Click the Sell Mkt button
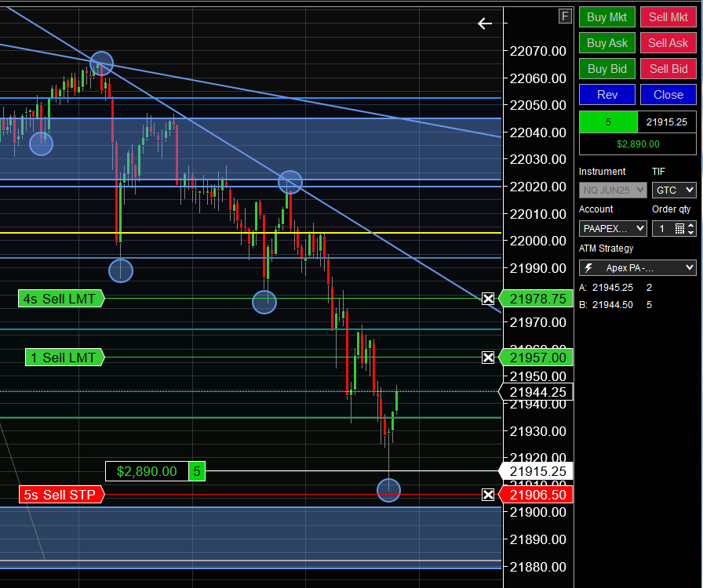This screenshot has height=588, width=703. (x=668, y=17)
